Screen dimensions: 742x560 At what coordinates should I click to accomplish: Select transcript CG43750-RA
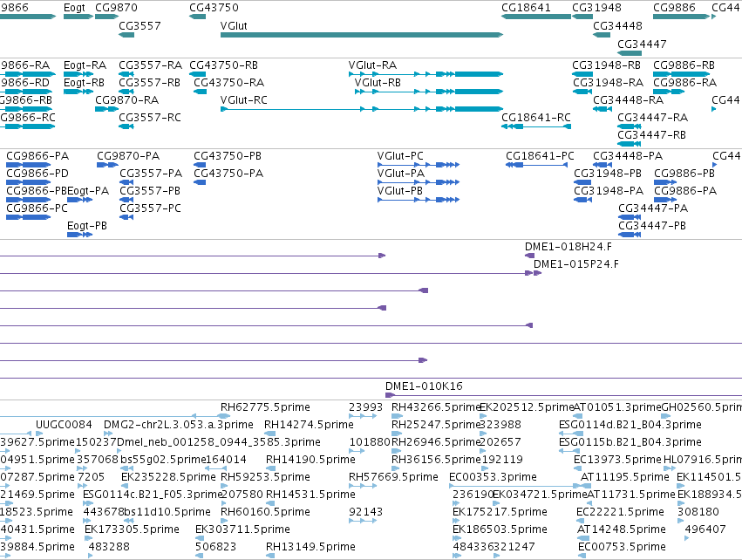click(201, 92)
